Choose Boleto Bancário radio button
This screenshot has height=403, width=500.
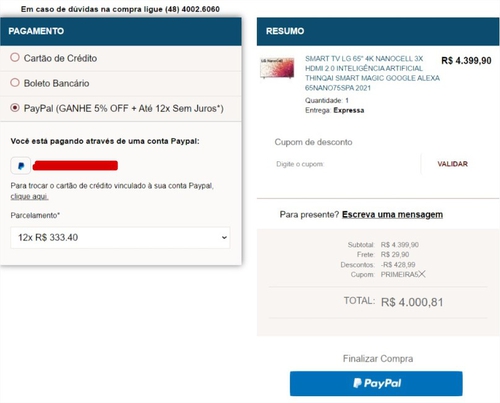click(15, 83)
